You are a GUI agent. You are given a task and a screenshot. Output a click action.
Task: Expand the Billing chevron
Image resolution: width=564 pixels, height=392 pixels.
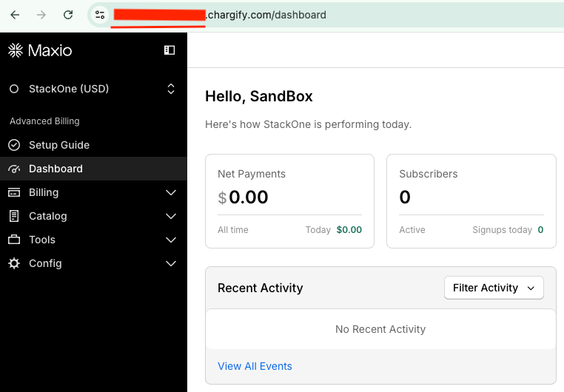click(171, 192)
